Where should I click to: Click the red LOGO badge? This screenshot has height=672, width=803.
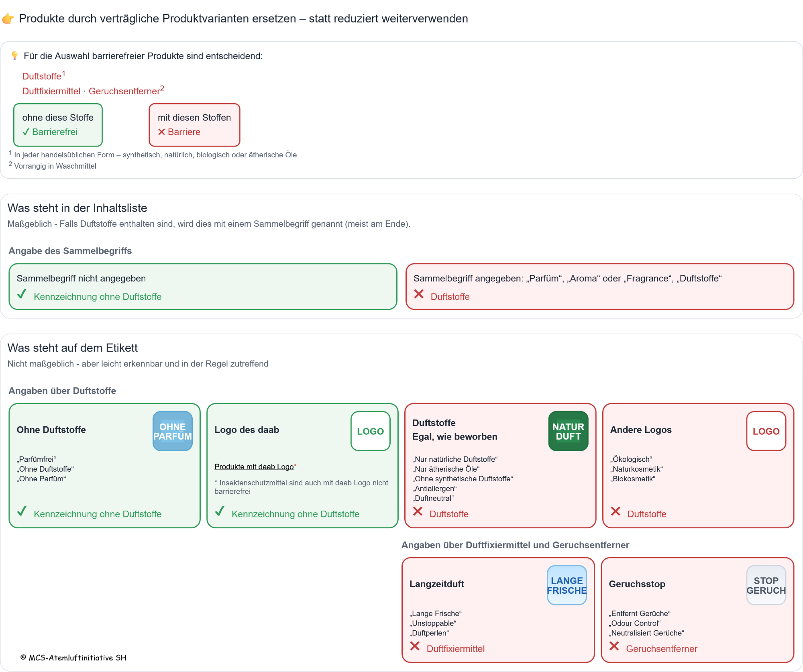766,431
